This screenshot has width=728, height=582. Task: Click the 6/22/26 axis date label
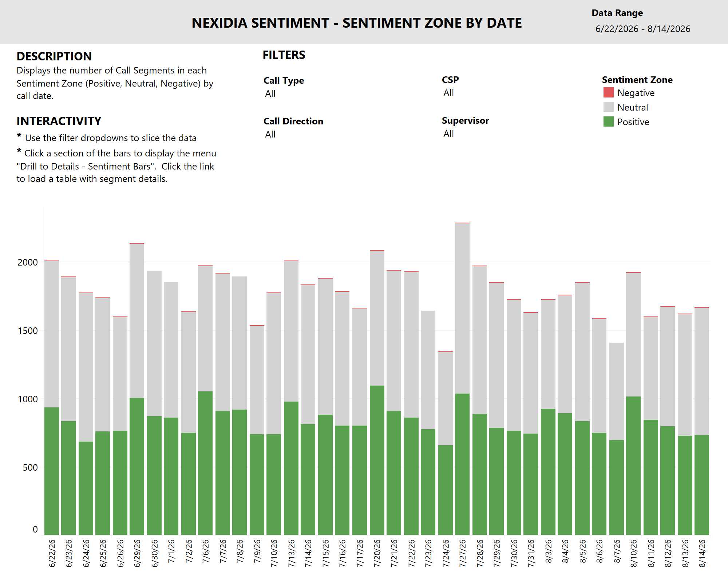pos(52,553)
